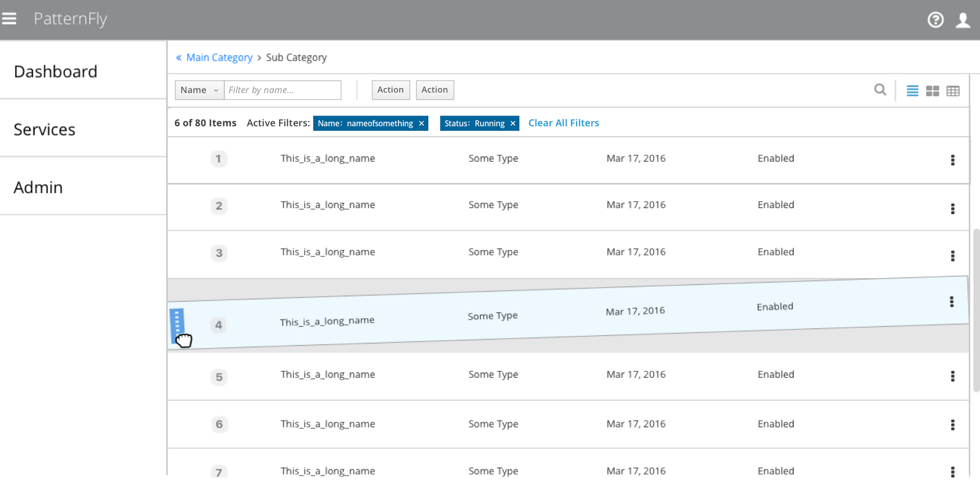Open kebab menu for row 4
Screen dimensions: 980x487
[952, 302]
